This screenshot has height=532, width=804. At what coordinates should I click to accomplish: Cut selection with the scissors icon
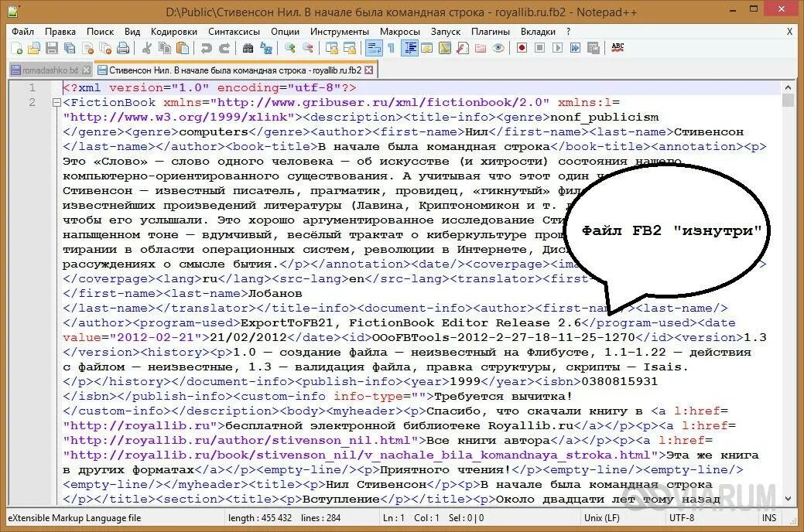click(147, 48)
